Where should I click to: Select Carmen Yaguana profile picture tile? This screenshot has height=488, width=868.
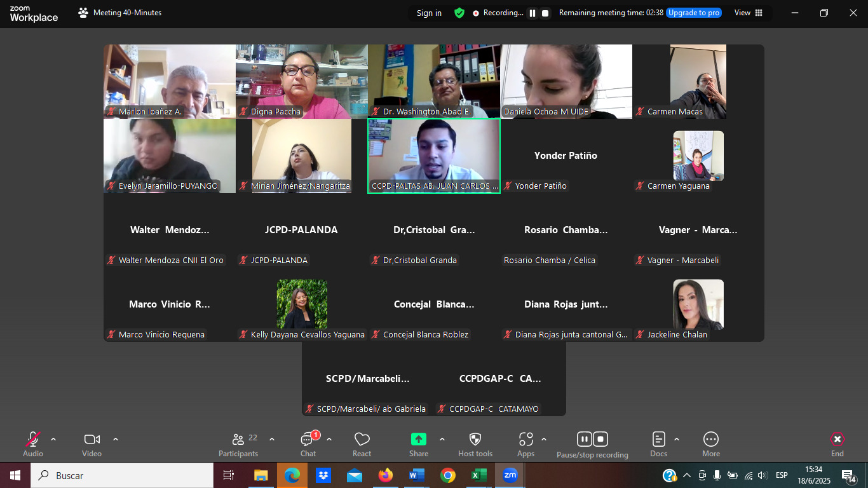pyautogui.click(x=698, y=156)
